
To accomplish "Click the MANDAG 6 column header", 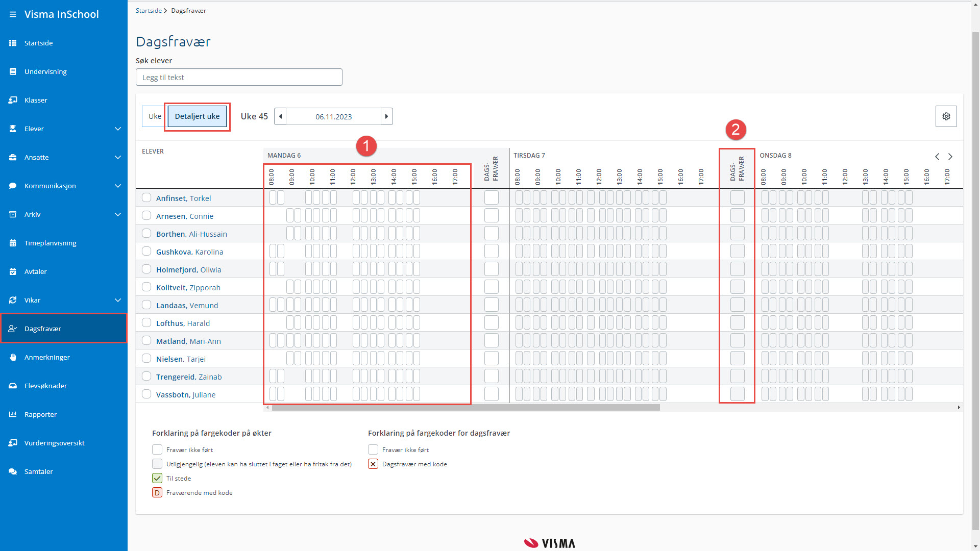I will pyautogui.click(x=284, y=155).
